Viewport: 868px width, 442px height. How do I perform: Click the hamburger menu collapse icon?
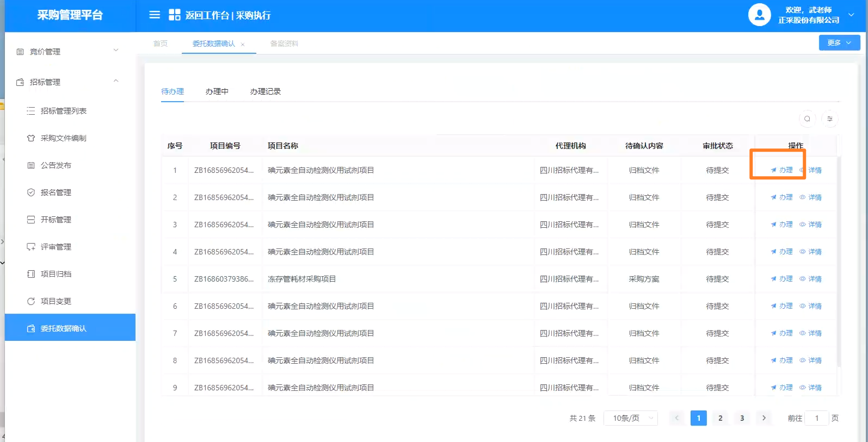pyautogui.click(x=155, y=15)
